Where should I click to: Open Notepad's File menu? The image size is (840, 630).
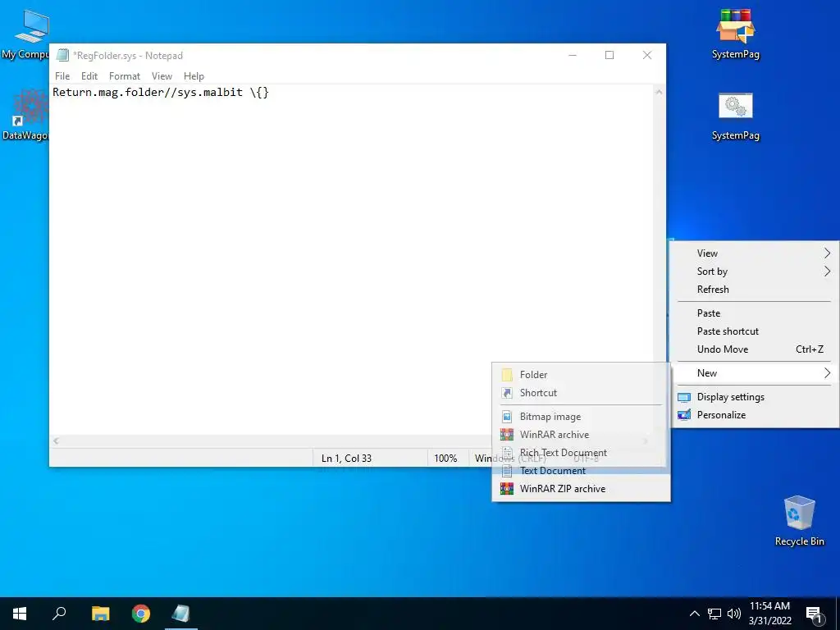point(62,76)
